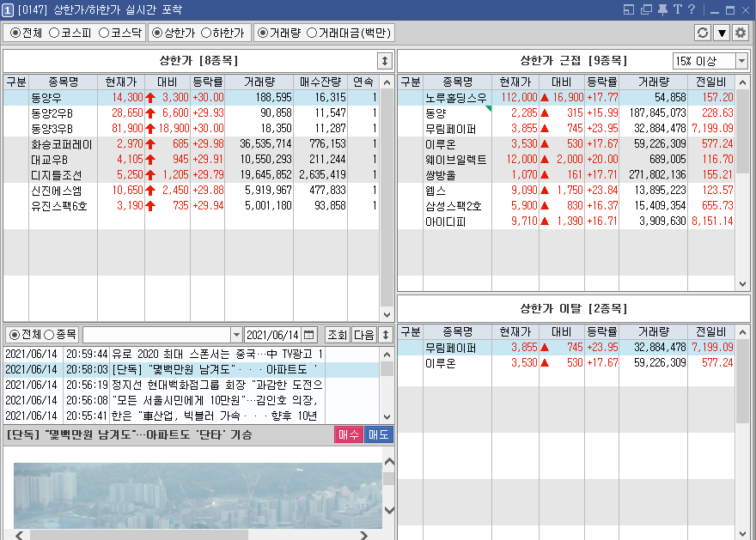Click the duplicate window icon in title bar
This screenshot has height=540, width=756.
[x=646, y=9]
